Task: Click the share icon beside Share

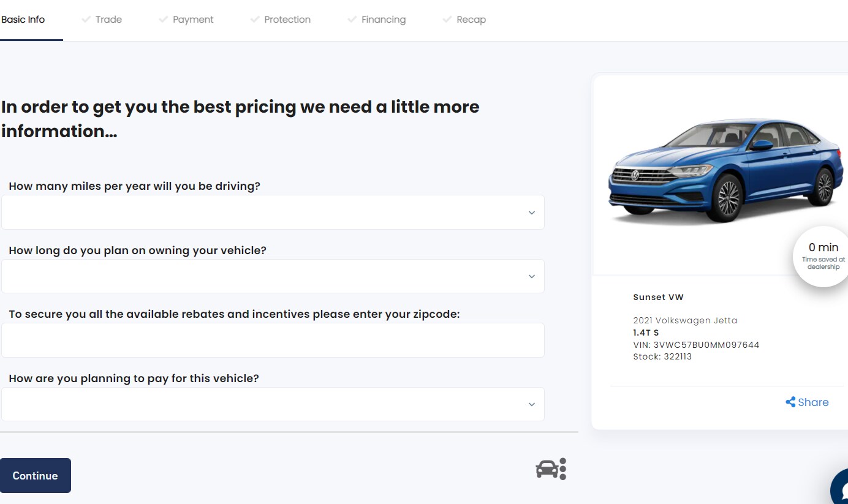Action: [790, 402]
